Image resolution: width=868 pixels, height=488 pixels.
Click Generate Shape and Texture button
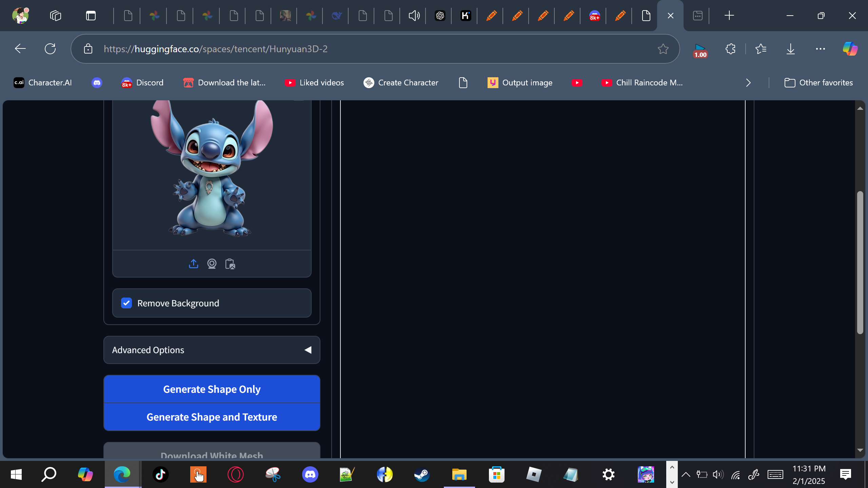(212, 417)
